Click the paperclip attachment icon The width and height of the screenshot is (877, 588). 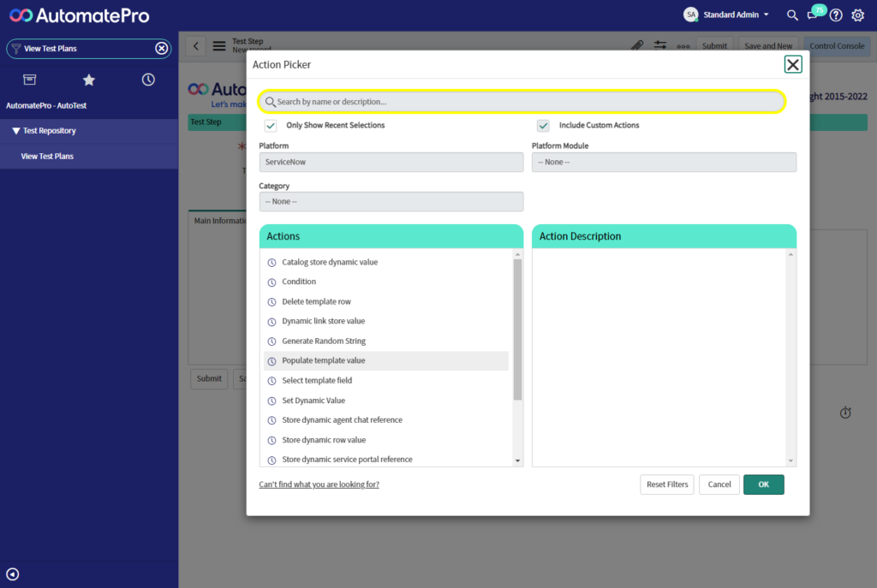pyautogui.click(x=637, y=46)
